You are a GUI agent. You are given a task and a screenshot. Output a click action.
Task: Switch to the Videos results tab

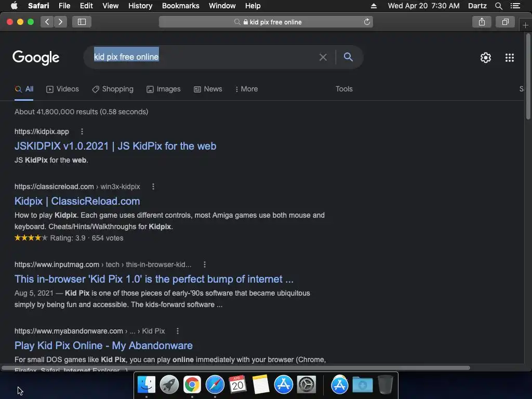coord(62,89)
